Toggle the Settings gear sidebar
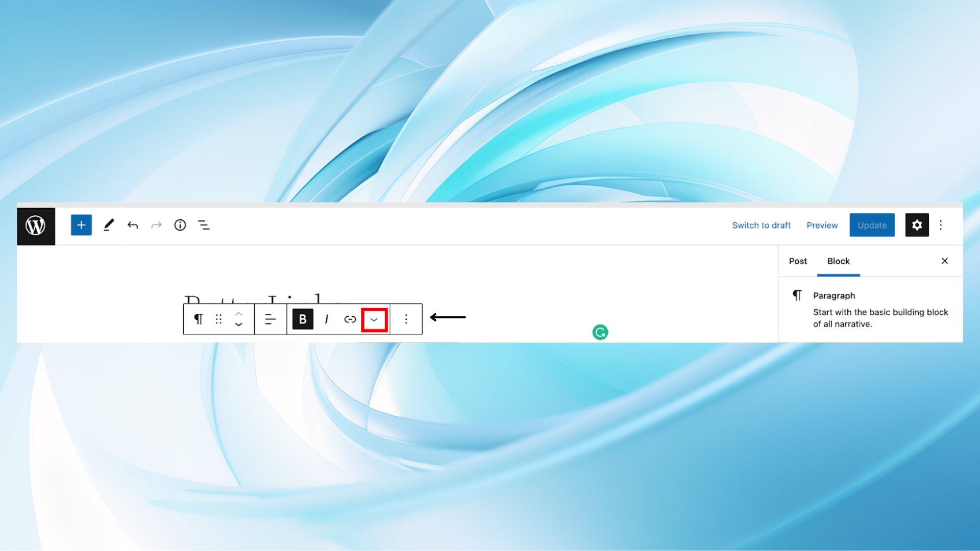Screen dimensions: 980x551 [x=917, y=225]
